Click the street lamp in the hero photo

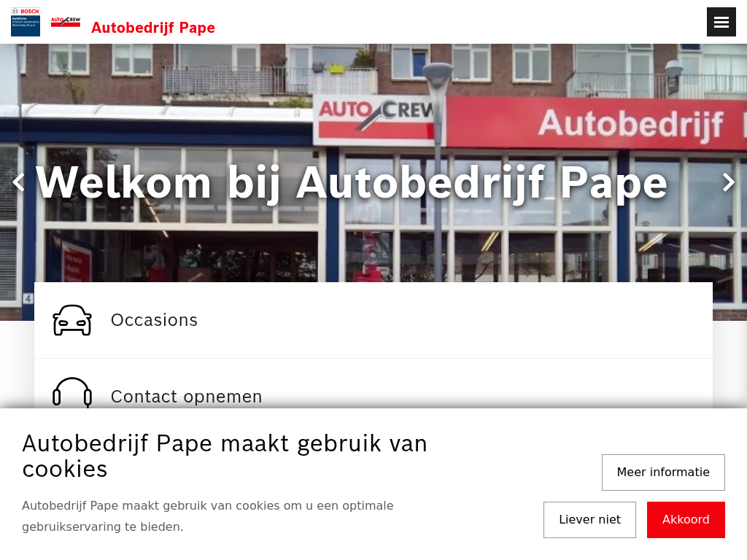tap(438, 171)
